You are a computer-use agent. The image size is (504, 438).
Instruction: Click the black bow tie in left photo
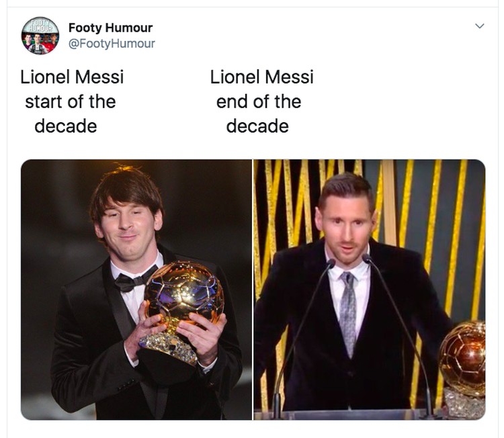click(x=134, y=279)
